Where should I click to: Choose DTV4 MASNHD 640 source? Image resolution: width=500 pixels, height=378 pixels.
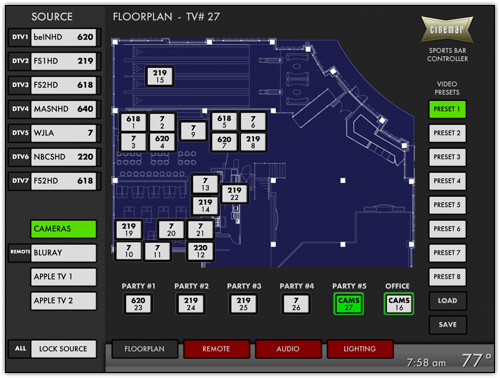click(x=54, y=109)
